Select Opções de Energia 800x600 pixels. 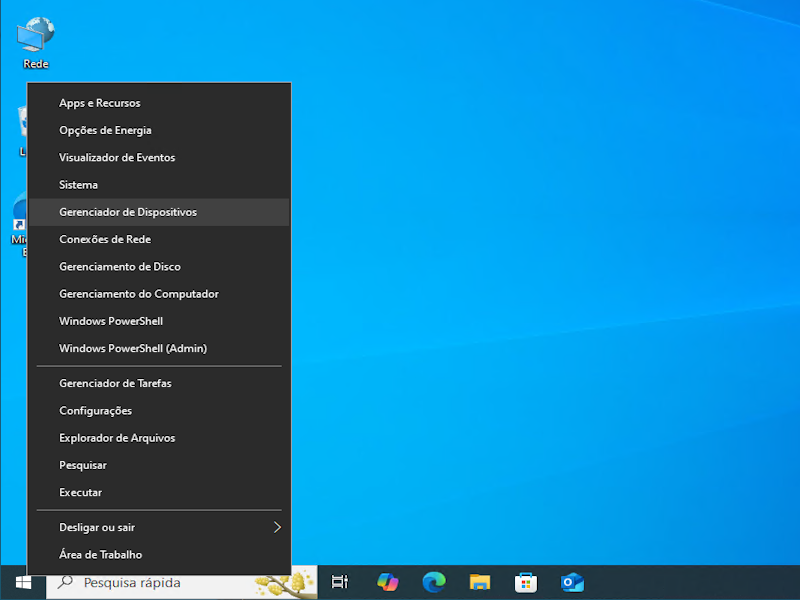click(159, 130)
